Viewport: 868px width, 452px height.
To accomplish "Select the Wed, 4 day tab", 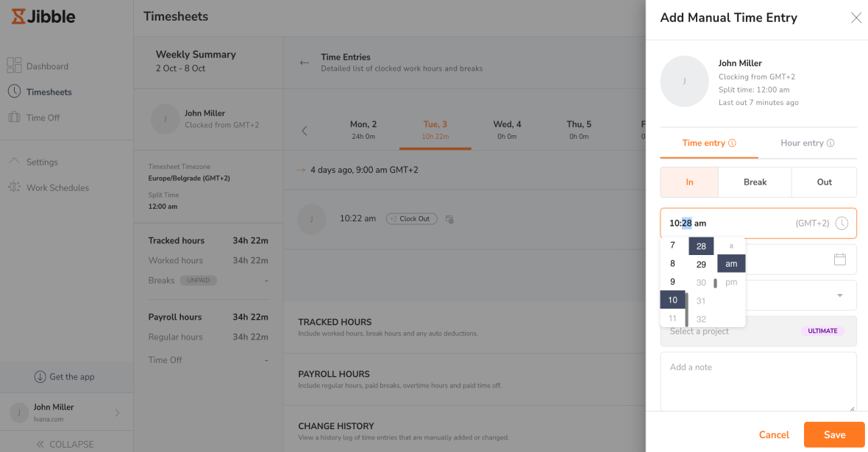I will click(507, 129).
